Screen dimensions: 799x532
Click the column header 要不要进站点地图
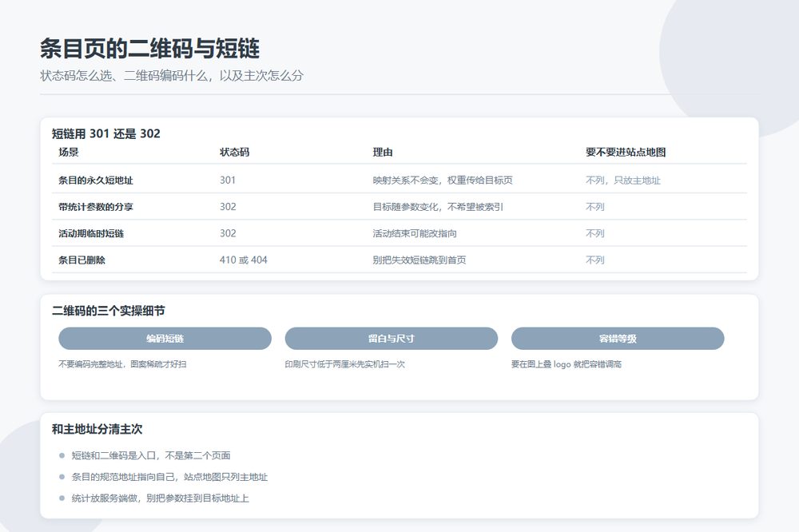(626, 152)
